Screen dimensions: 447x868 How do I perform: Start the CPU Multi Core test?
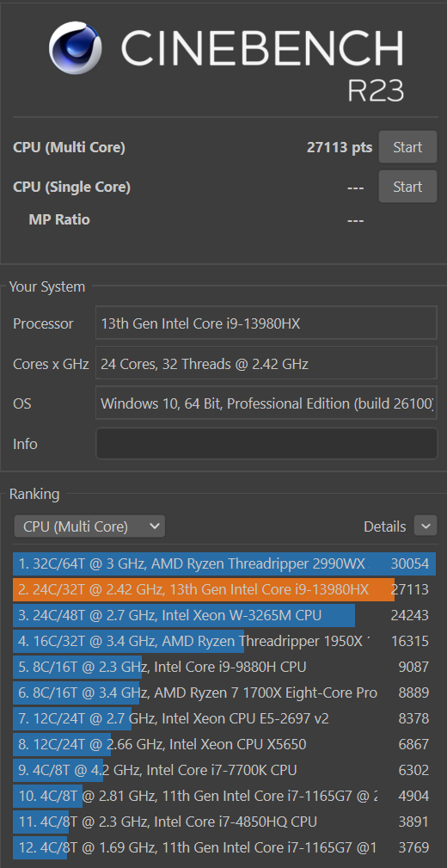tap(407, 147)
